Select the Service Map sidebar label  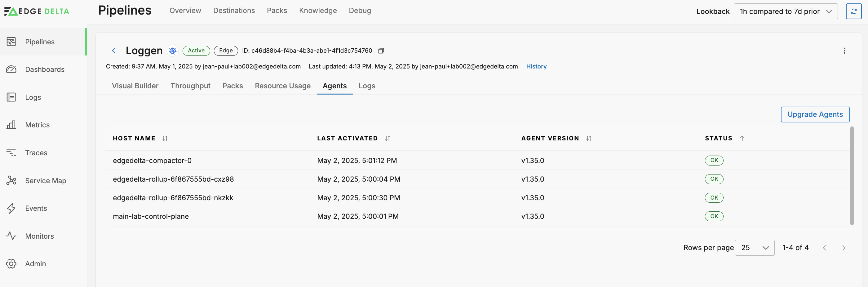(x=46, y=181)
